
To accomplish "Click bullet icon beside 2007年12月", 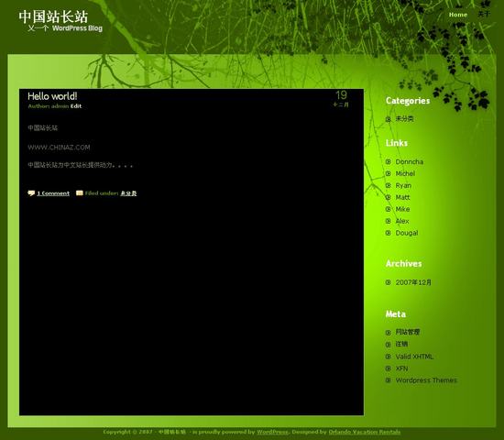I will 388,282.
